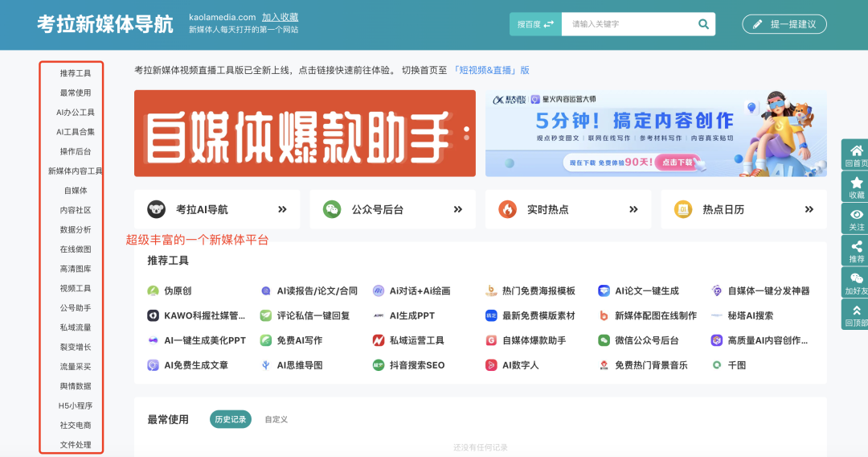
Task: Click the flame icon of 实时热点
Action: tap(507, 209)
